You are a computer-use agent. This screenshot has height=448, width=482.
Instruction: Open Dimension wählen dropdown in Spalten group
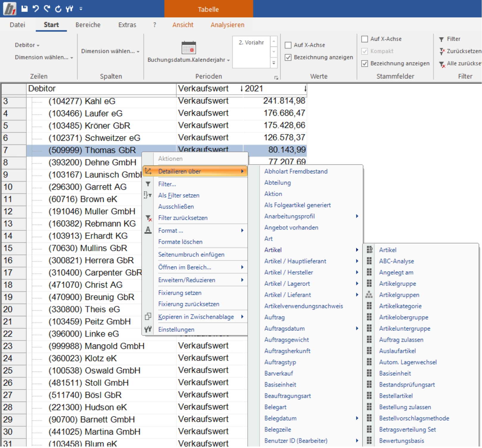coord(110,51)
